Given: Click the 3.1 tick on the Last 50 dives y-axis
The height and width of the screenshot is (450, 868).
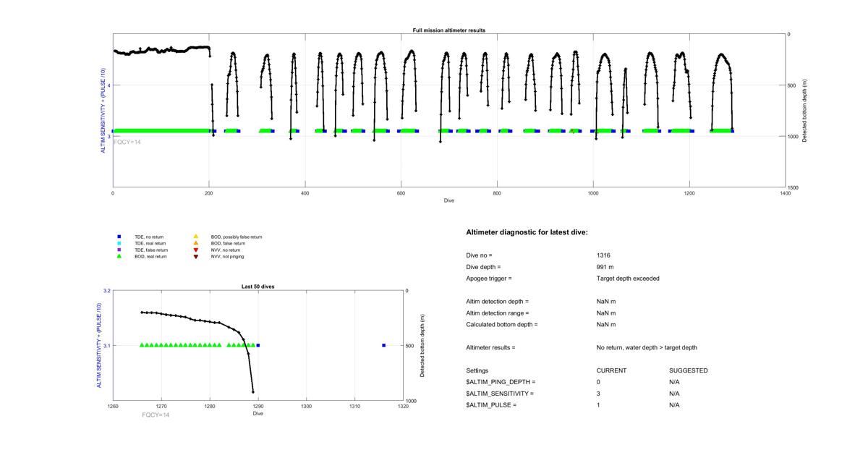Looking at the screenshot, I should coord(106,346).
